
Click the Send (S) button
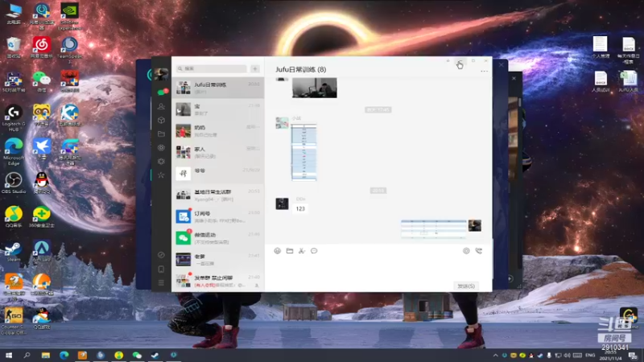point(466,286)
